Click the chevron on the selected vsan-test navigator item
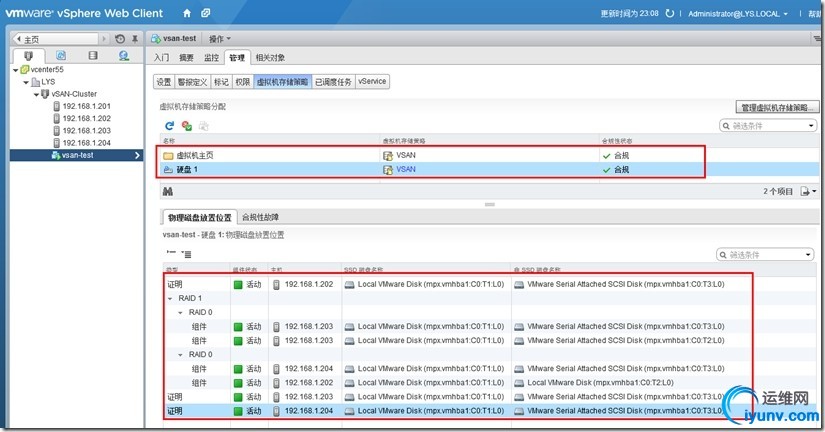This screenshot has width=825, height=432. (137, 155)
